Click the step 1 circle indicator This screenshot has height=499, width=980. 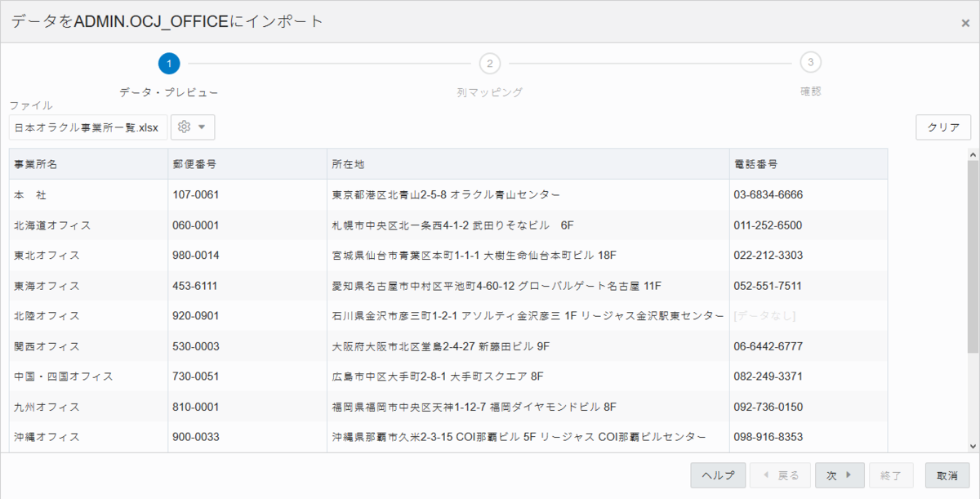tap(167, 61)
